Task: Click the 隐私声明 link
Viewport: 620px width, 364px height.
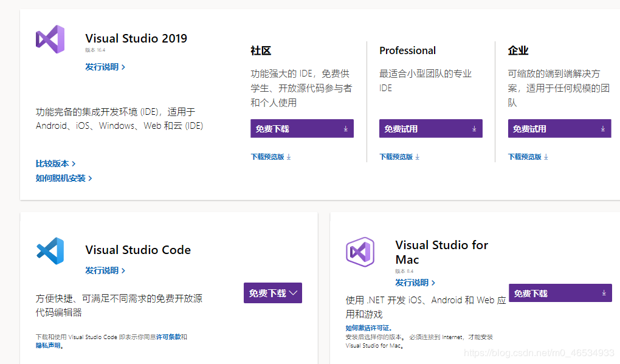Action: (x=48, y=345)
